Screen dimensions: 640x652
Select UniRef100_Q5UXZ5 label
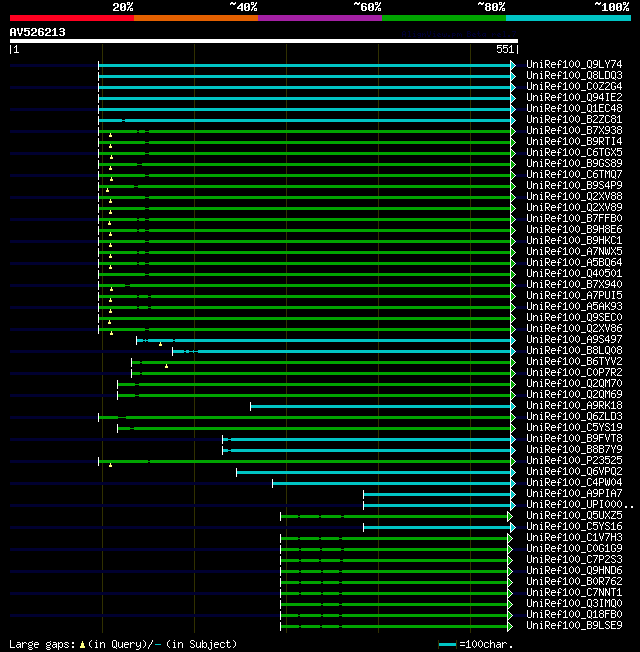tap(574, 516)
